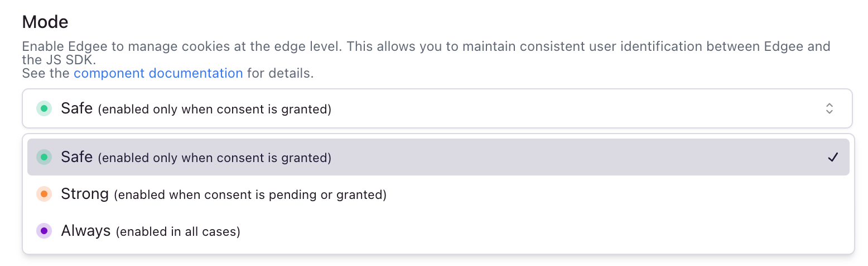
Task: Click the up-down chevron on the Mode selector
Action: (x=829, y=108)
